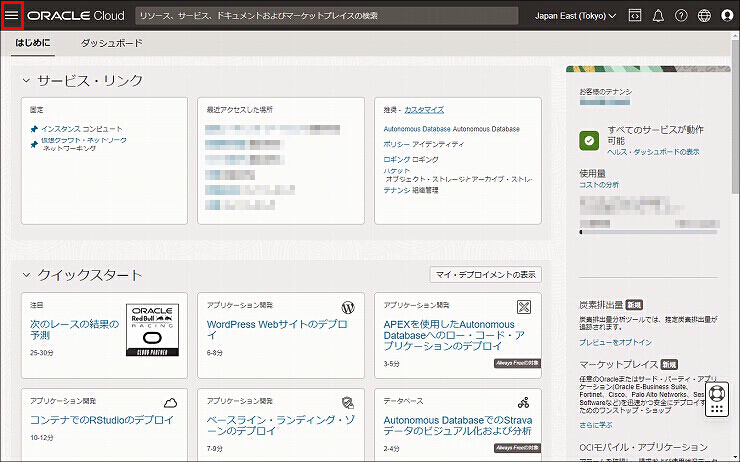740x462 pixels.
Task: Open the Cloud Shell developer tools icon
Action: (x=635, y=16)
